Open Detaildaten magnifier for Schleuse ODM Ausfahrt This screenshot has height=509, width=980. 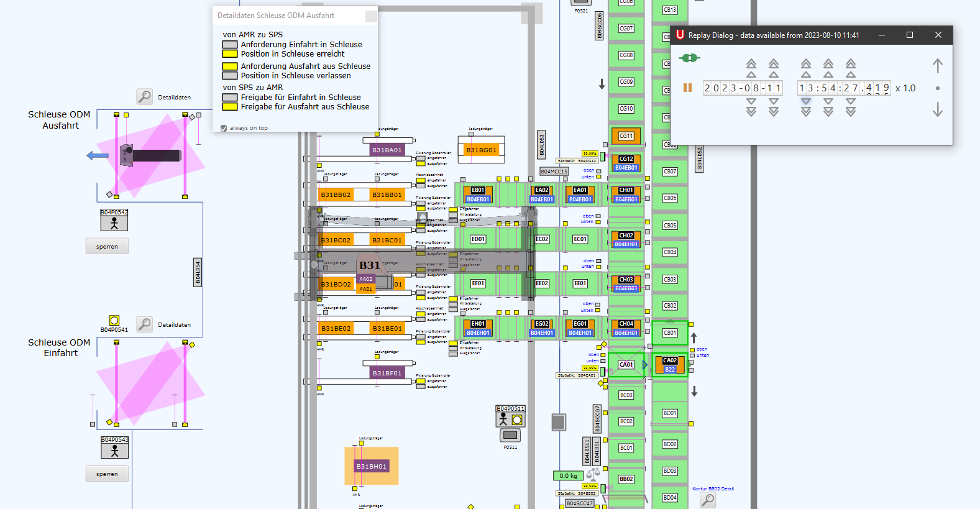(144, 97)
